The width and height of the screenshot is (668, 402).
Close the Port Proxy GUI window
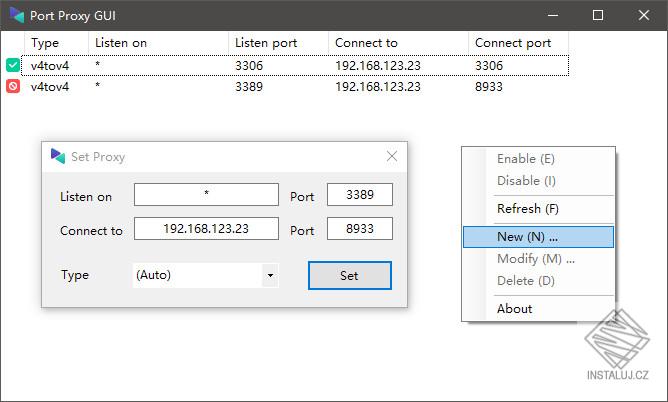pos(644,15)
